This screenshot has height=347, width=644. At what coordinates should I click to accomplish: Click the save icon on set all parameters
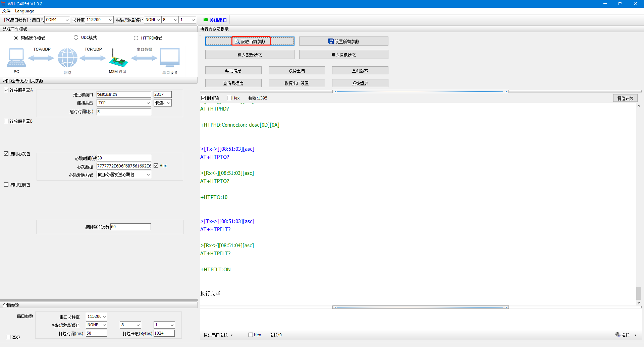coord(331,41)
